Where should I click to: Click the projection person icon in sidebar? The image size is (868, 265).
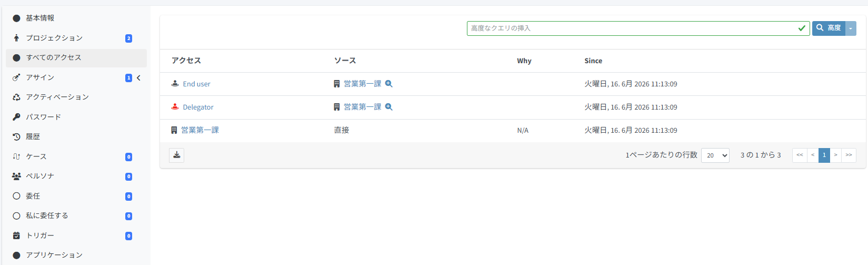pos(16,38)
